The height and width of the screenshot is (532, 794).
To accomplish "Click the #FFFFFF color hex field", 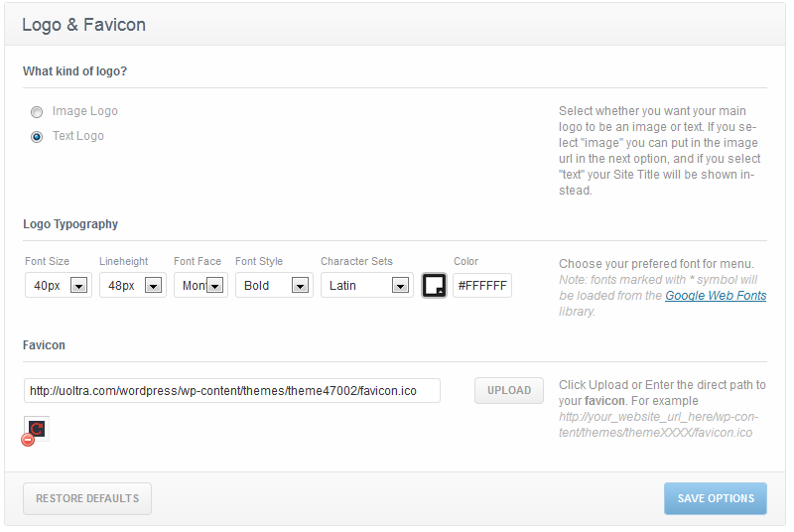I will pos(482,286).
